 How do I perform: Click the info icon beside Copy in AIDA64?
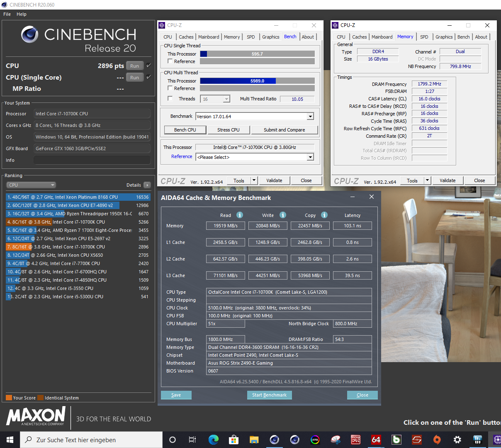[x=324, y=215]
